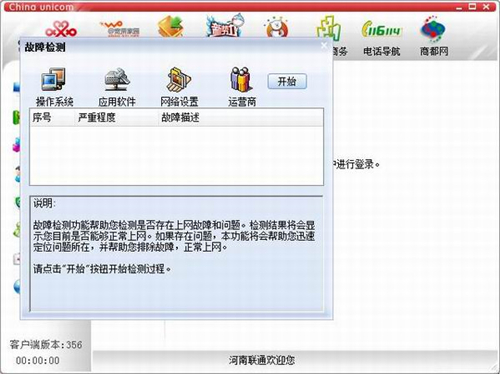Click the 故障检测 dialog title
This screenshot has width=500, height=374.
(45, 47)
